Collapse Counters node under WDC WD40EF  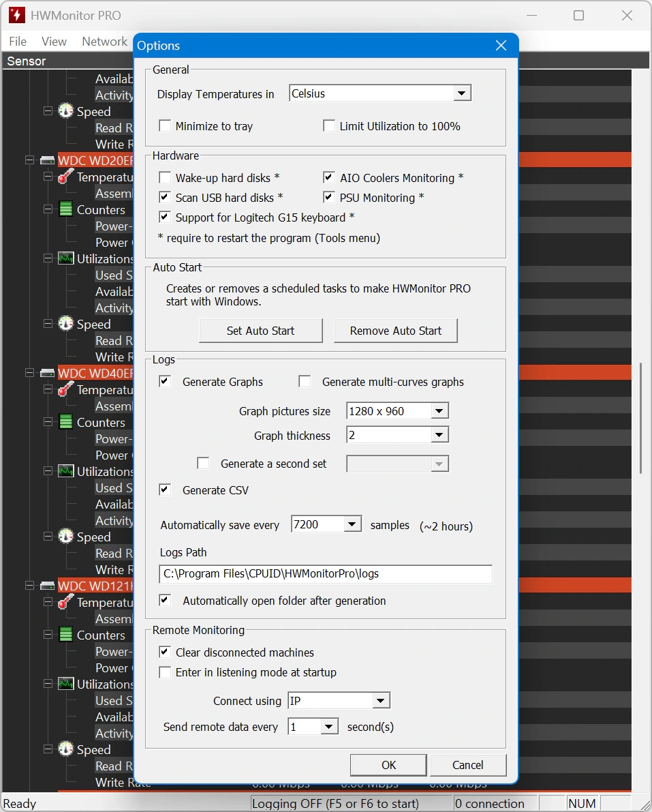(x=48, y=422)
